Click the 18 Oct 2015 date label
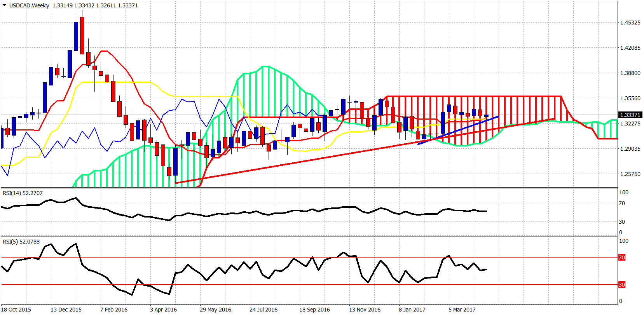Screen dimensions: 644x315 (16, 310)
